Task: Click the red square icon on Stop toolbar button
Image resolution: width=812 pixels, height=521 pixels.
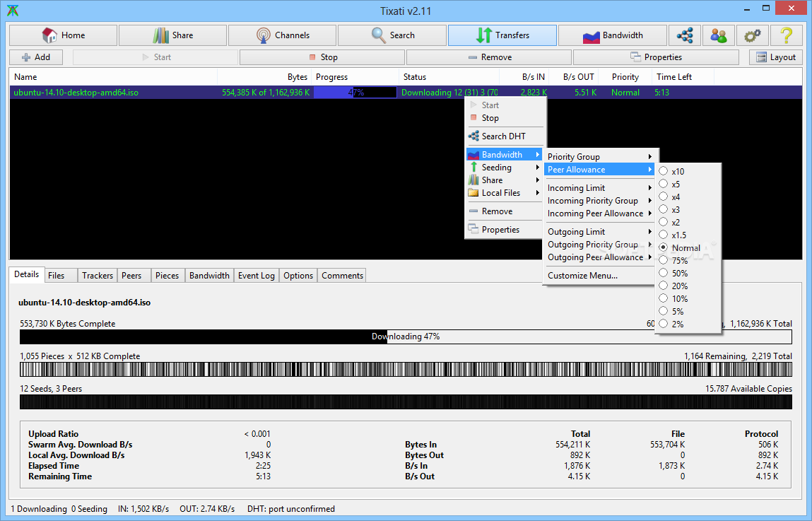Action: point(312,57)
